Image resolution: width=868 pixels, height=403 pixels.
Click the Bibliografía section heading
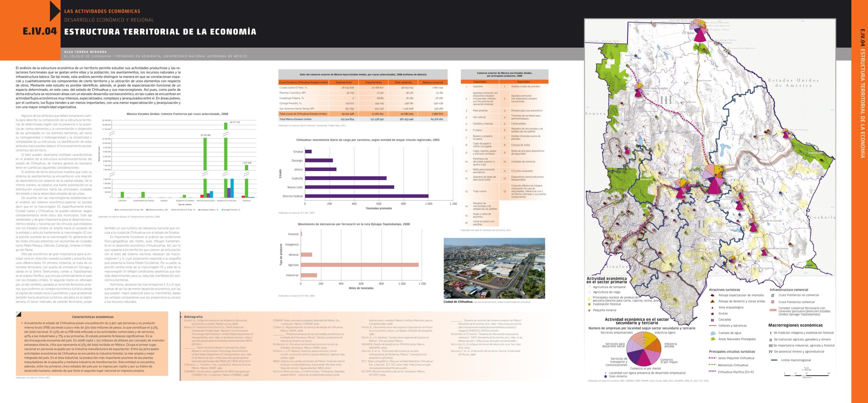click(193, 317)
